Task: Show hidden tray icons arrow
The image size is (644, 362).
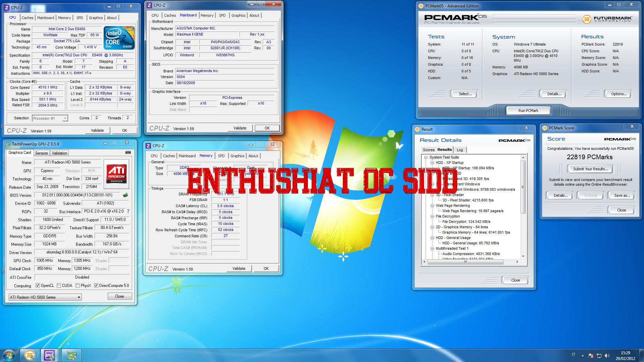Action: pos(583,356)
